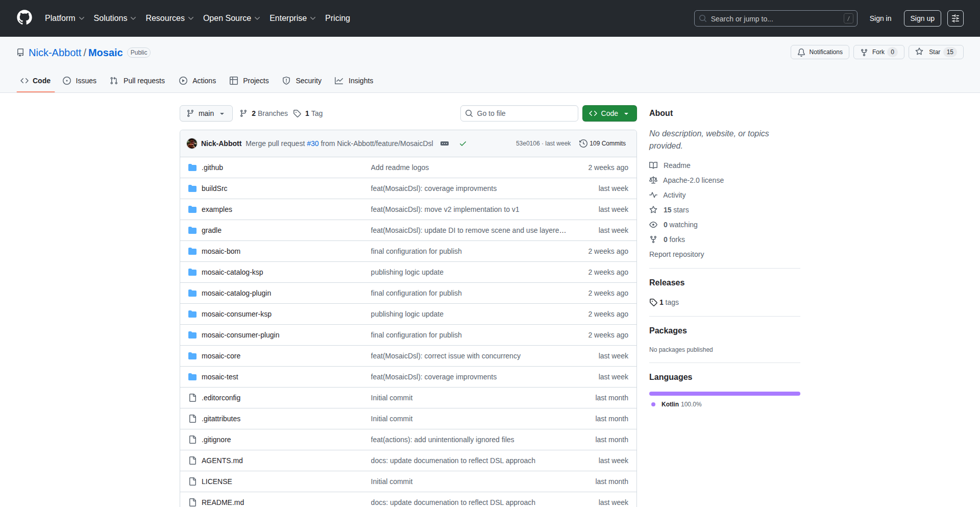
Task: Expand the Open Source dropdown
Action: pos(231,18)
